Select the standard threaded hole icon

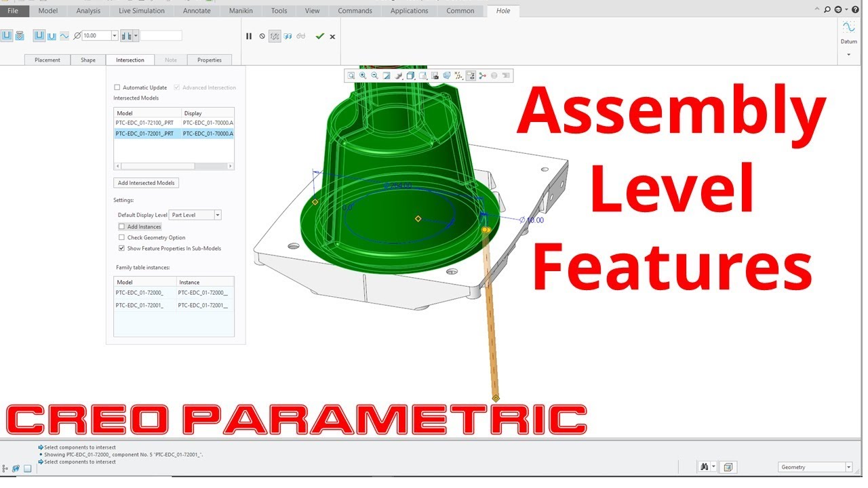[x=20, y=35]
